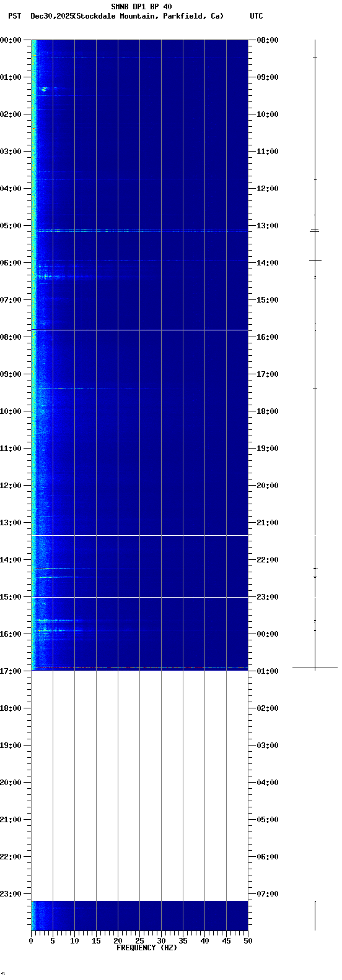Click the 'FREQUENCY (HZ)' axis label
Screen dimensions: 342x980
point(147,948)
